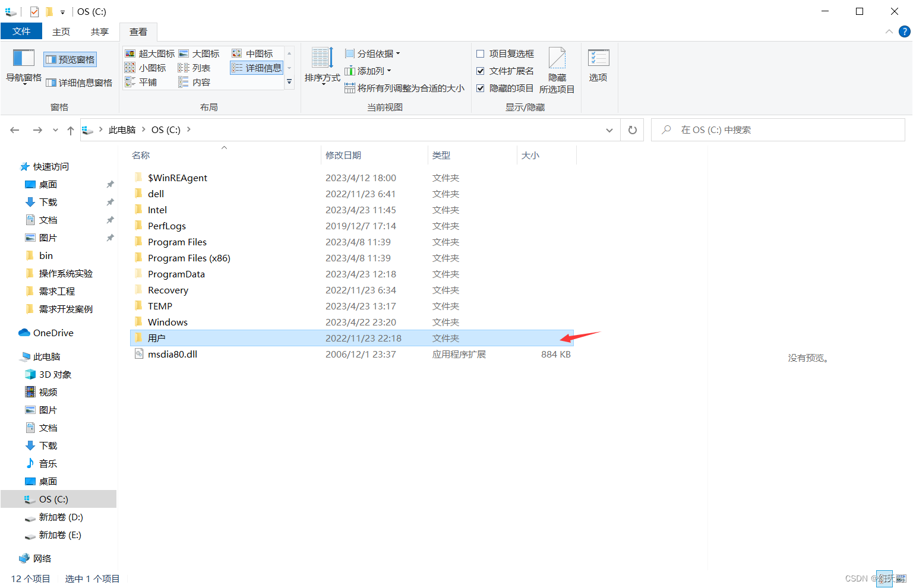Open 网络 (Network) in navigation pane

pos(42,558)
